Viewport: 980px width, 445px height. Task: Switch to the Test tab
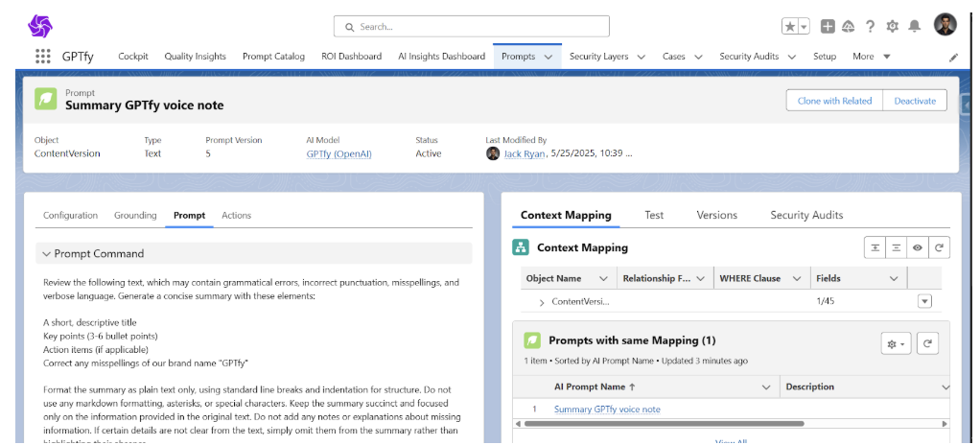coord(654,215)
